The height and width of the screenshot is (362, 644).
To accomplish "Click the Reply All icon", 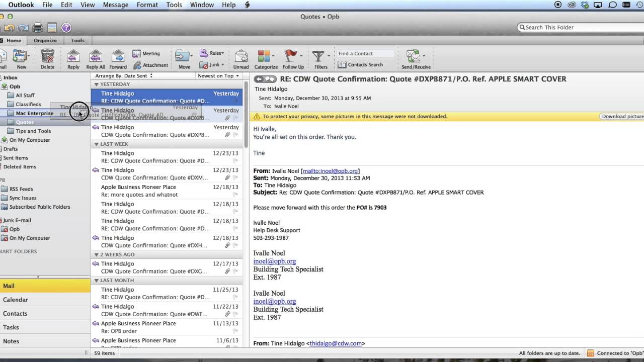I will (x=96, y=56).
